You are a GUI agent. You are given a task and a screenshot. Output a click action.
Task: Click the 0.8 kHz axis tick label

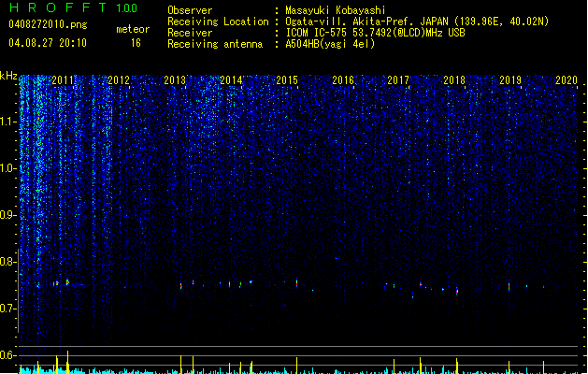tap(7, 262)
